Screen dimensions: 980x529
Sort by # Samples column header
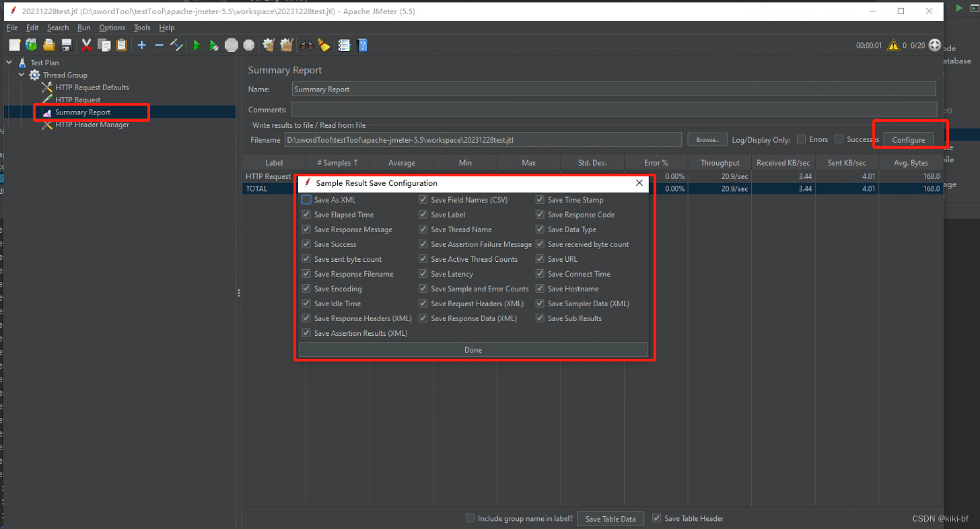click(x=337, y=163)
